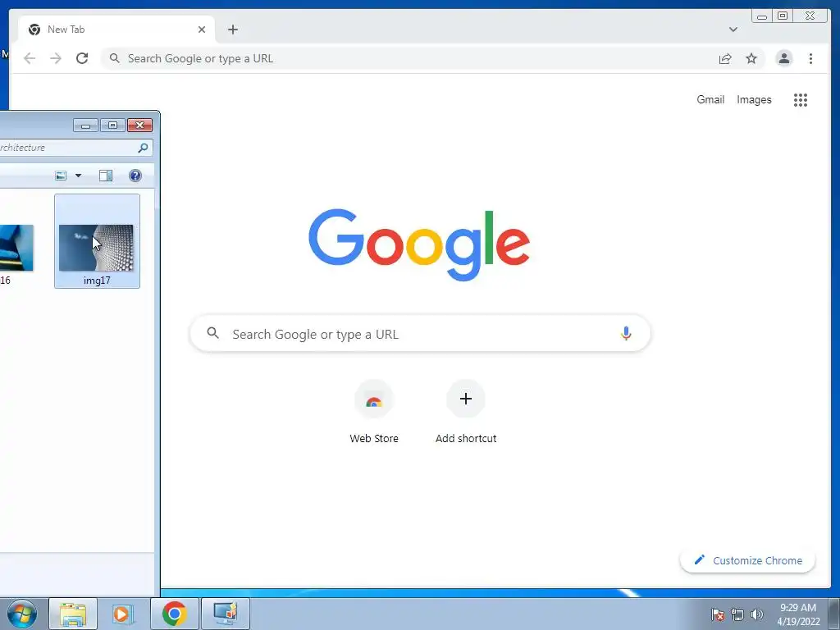Open Gmail link
840x630 pixels.
click(710, 99)
